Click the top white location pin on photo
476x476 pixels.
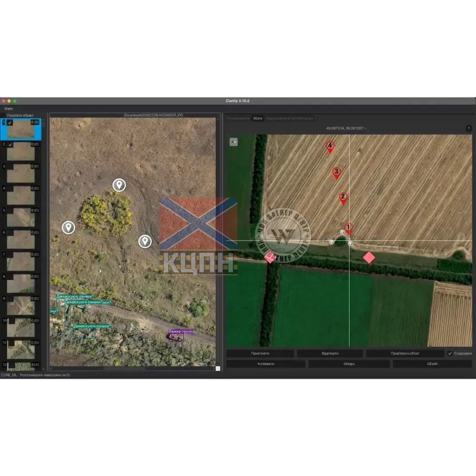tap(119, 185)
